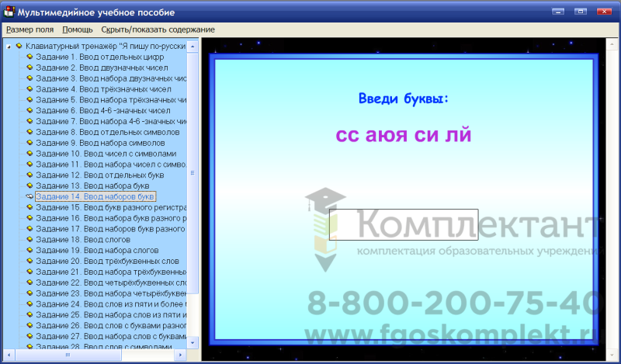
Task: Click the icon beside Задание 18
Action: point(29,239)
